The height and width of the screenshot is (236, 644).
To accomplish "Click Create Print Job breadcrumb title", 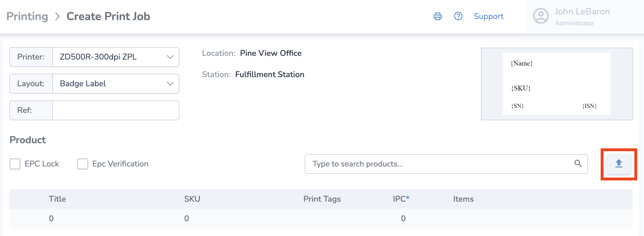I will click(x=108, y=16).
